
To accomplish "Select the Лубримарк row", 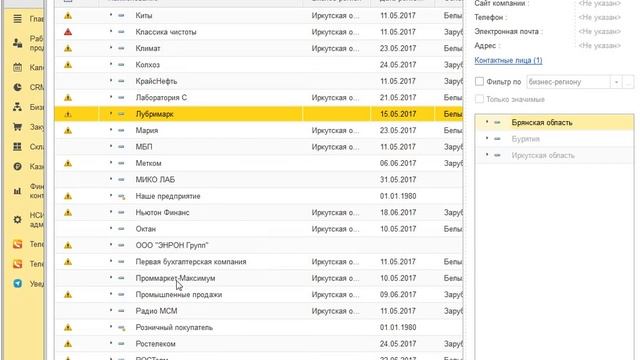I will (x=259, y=114).
